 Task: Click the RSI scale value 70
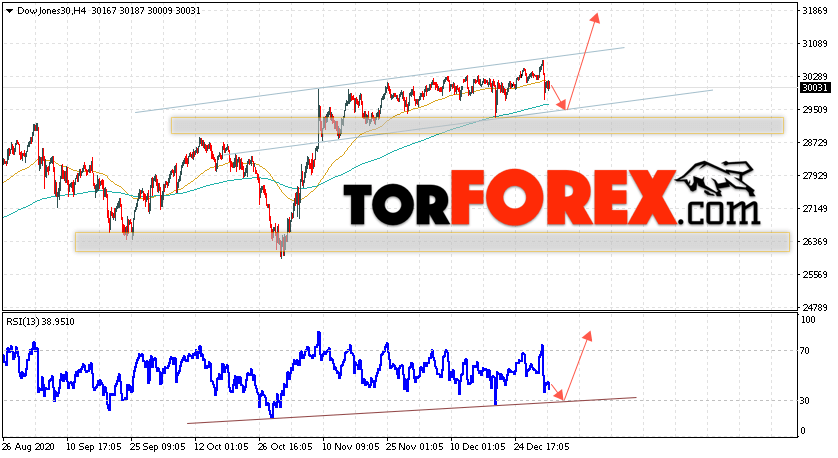[x=806, y=351]
